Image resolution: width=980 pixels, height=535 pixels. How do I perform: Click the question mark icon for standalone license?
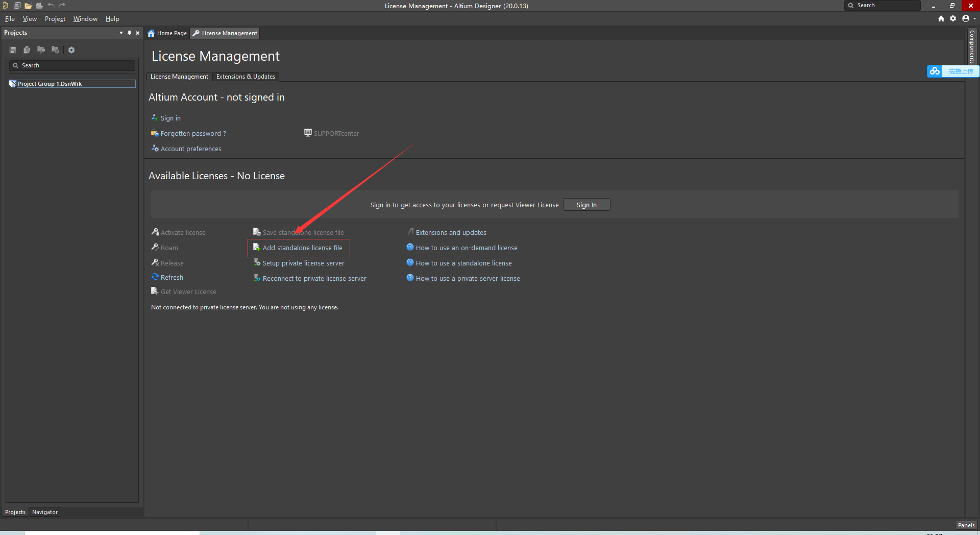(x=410, y=262)
